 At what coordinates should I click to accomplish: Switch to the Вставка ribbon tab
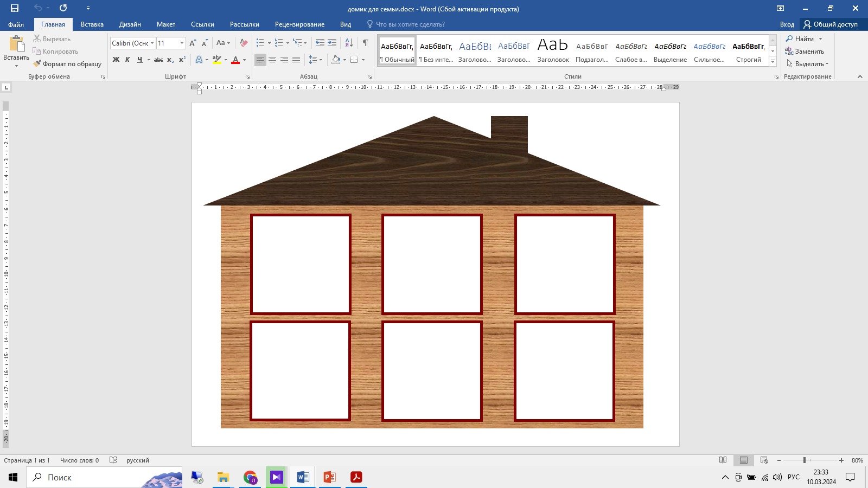click(92, 24)
